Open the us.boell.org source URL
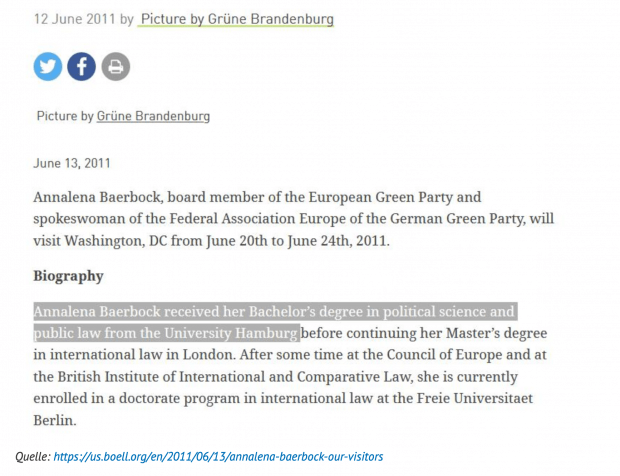This screenshot has height=476, width=620. 219,457
